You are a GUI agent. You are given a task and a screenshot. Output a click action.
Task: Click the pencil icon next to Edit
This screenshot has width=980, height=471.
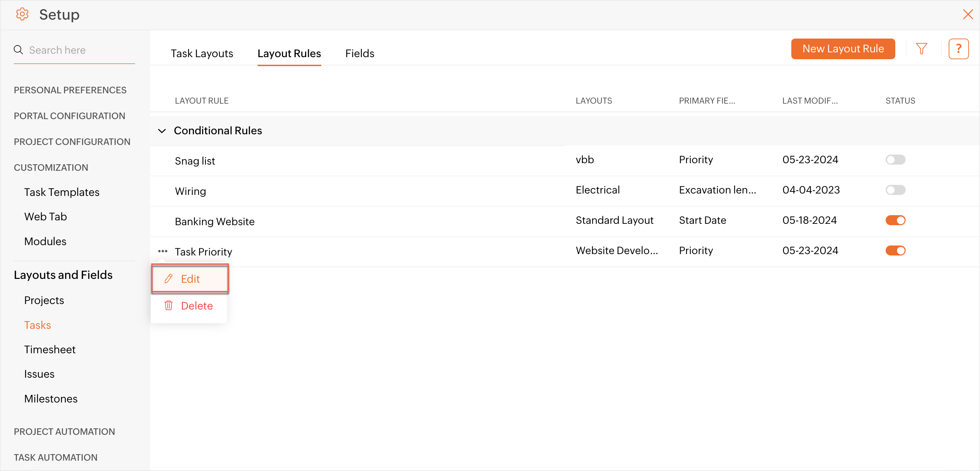[x=168, y=279]
